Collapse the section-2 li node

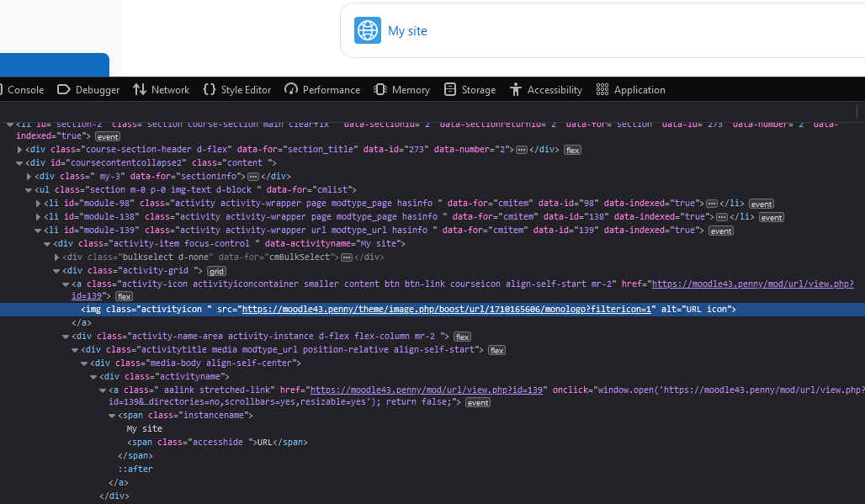(10, 125)
